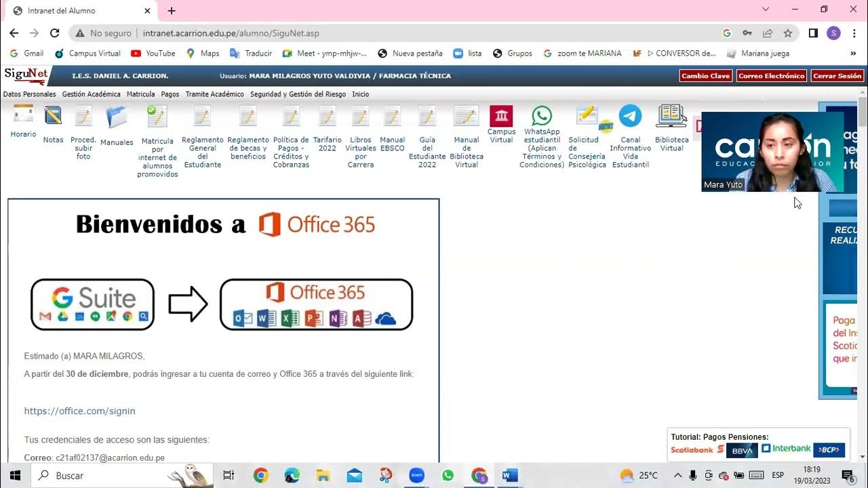Open the Chrome profile avatar
The width and height of the screenshot is (868, 488).
[x=833, y=33]
